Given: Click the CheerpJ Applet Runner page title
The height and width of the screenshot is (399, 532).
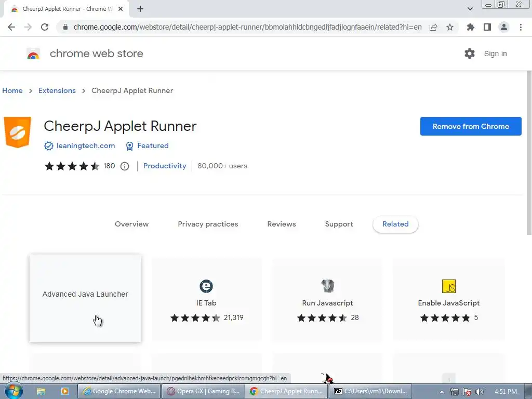Looking at the screenshot, I should pyautogui.click(x=120, y=126).
